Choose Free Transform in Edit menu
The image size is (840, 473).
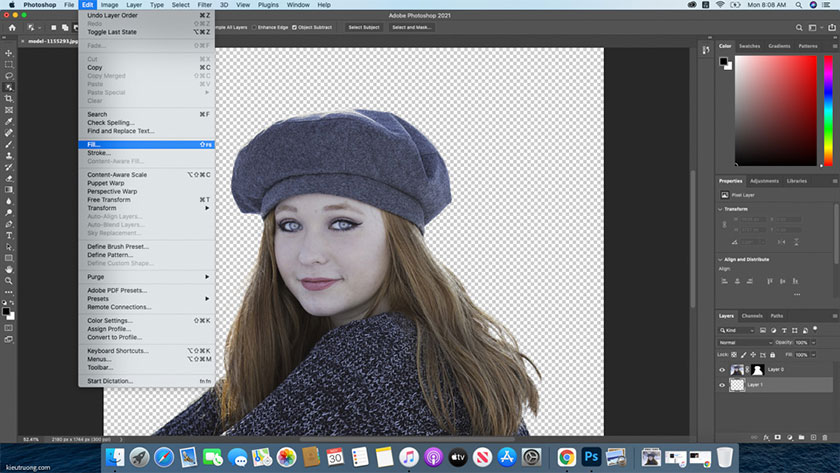point(146,200)
